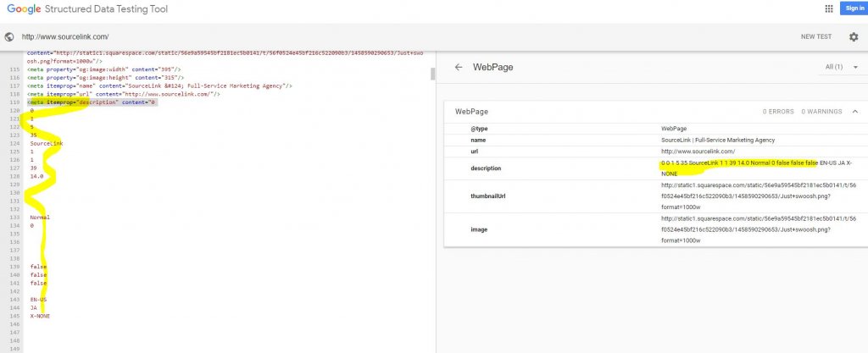This screenshot has height=353, width=868.
Task: Go back with the arrow next to WebPage
Action: 458,67
